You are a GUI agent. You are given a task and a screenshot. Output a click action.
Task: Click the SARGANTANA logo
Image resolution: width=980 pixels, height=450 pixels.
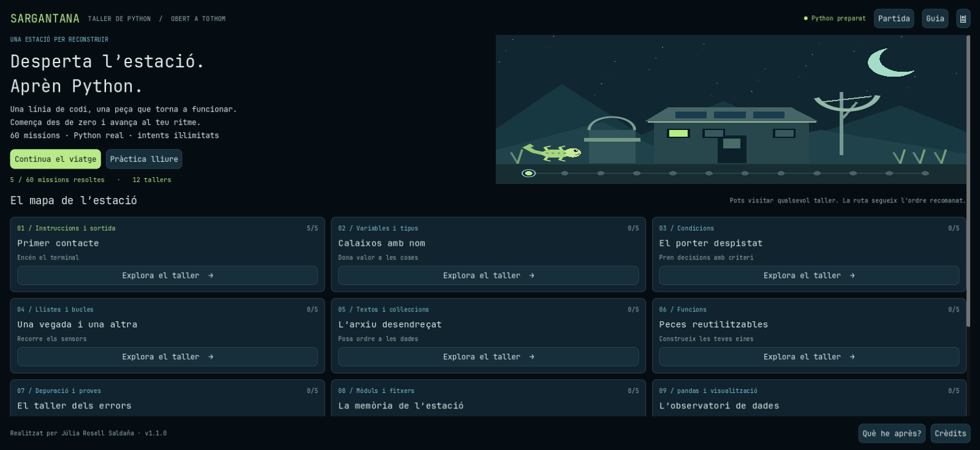(x=45, y=18)
